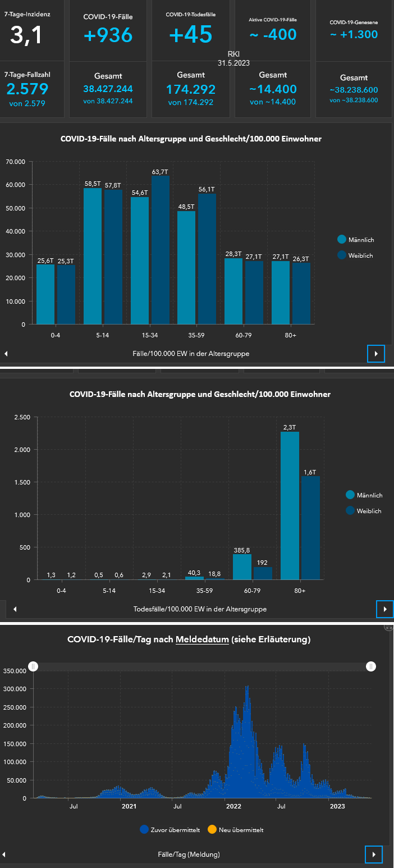Open the underlined Meldedatum link
The image size is (394, 868).
click(x=202, y=639)
